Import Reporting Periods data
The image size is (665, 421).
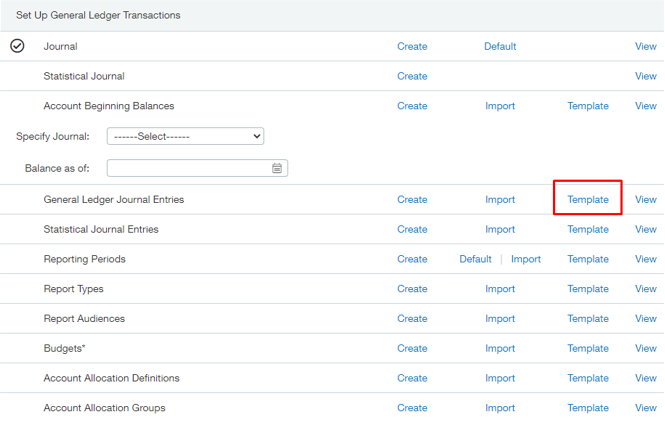[x=526, y=259]
